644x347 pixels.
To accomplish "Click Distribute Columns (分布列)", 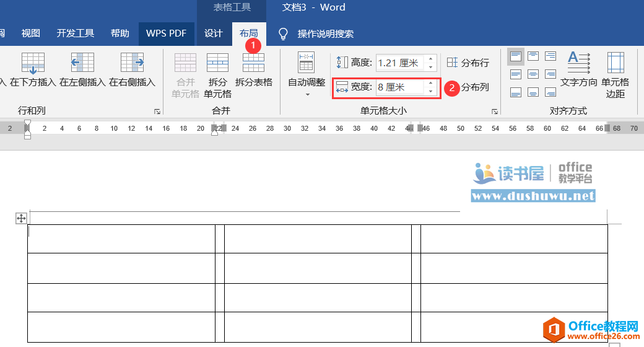I will [x=475, y=87].
